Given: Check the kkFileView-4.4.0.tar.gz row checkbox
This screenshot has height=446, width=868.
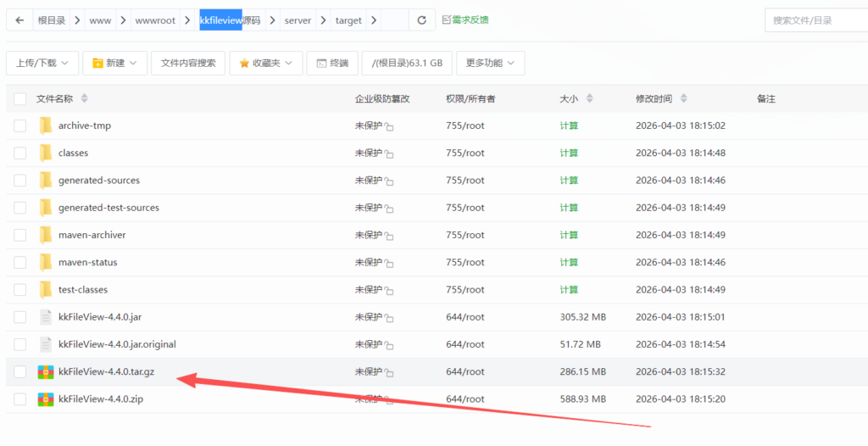Looking at the screenshot, I should click(x=20, y=371).
